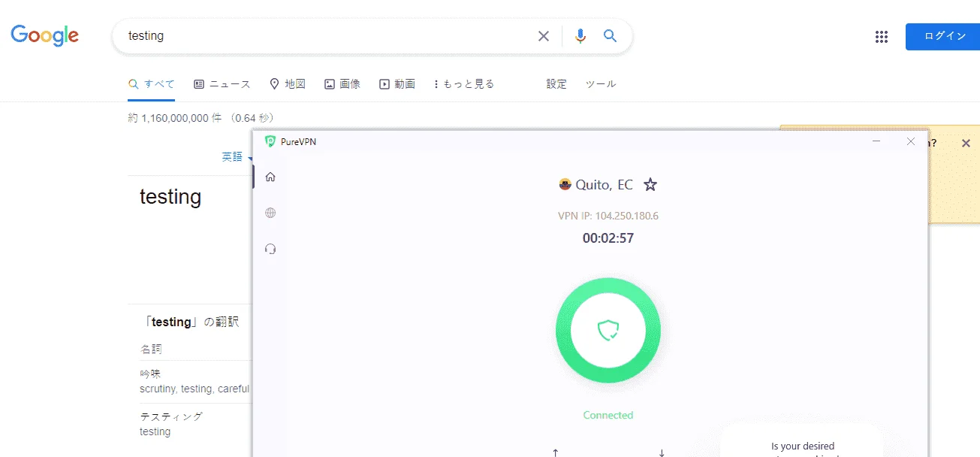Click the 名詞 part-of-speech label
Viewport: 980px width, 457px height.
coord(151,349)
